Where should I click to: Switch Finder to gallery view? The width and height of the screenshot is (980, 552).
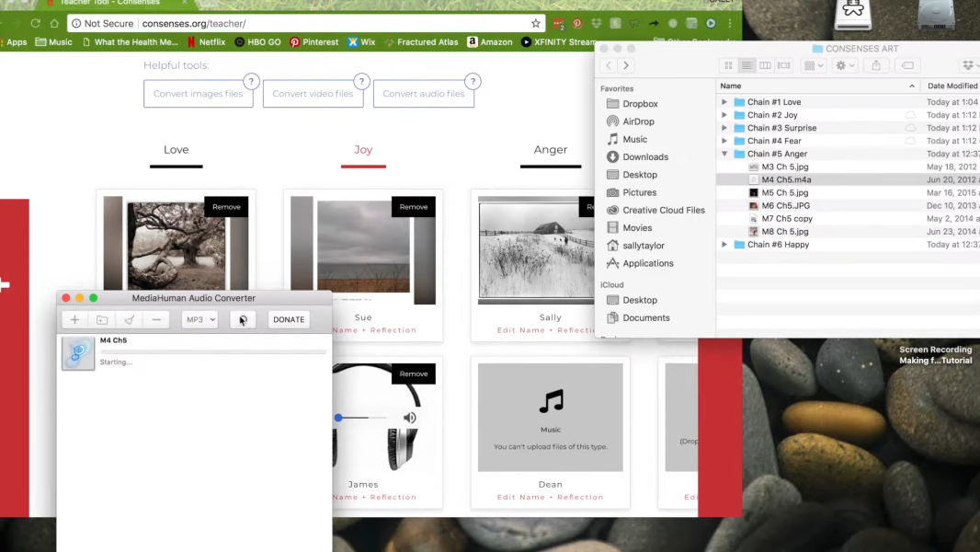click(x=784, y=65)
